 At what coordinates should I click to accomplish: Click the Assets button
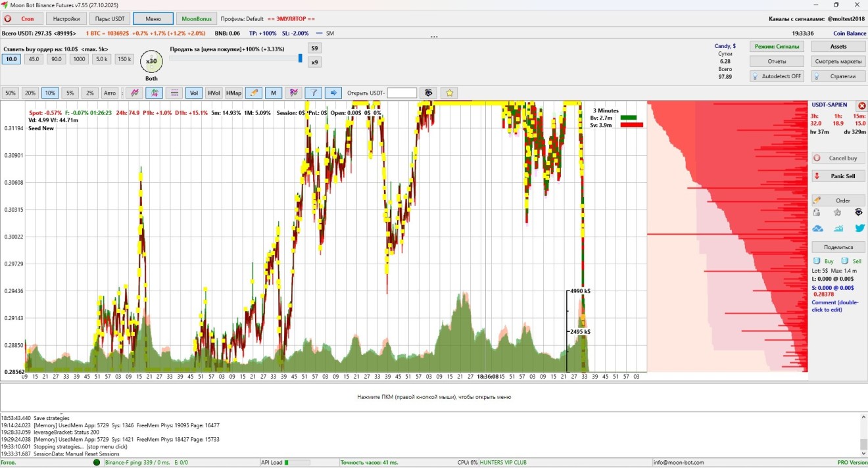[x=838, y=47]
